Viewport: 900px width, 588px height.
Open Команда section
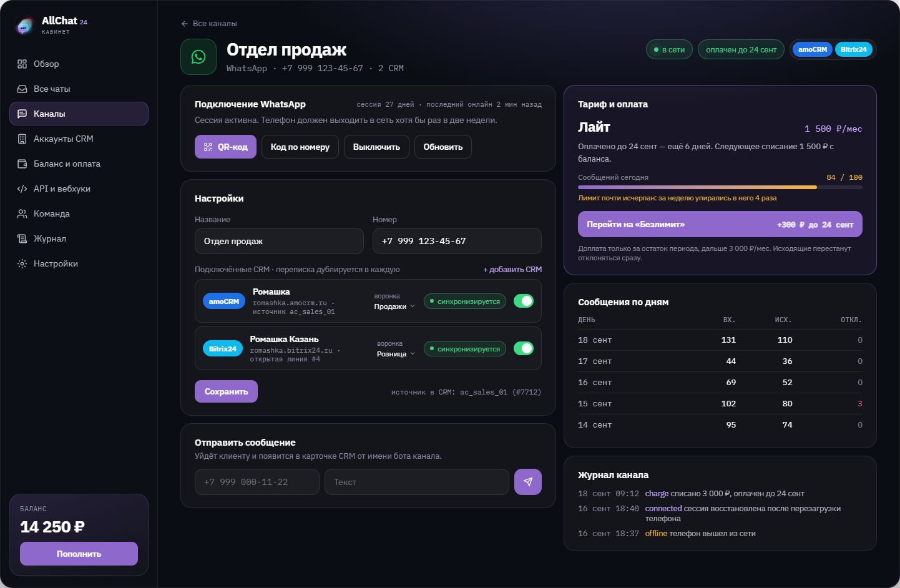click(79, 213)
